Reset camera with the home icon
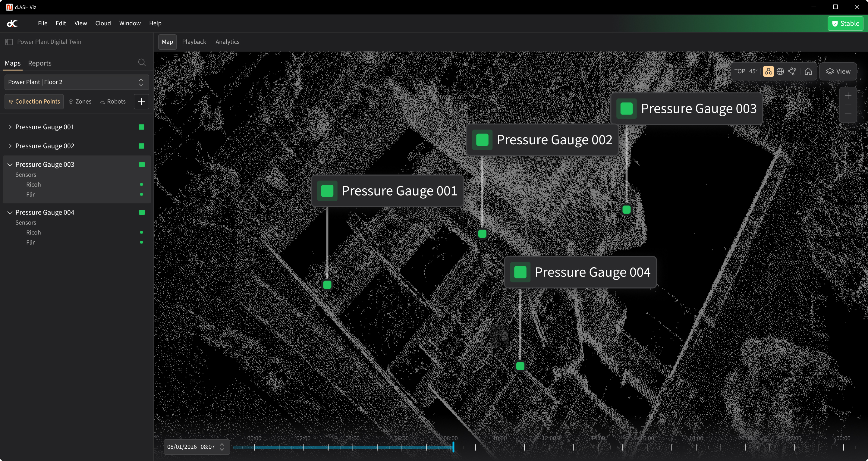The height and width of the screenshot is (461, 868). (808, 71)
